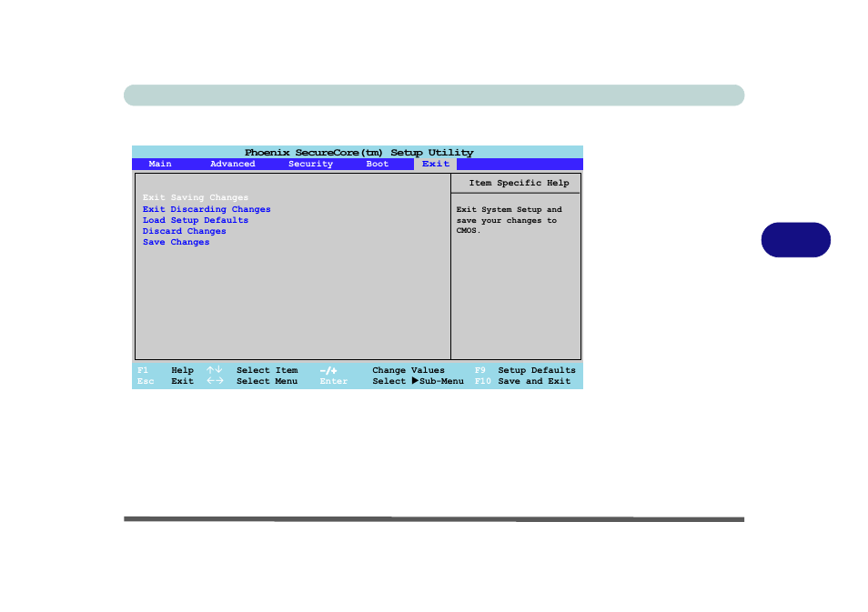Click the Discard Changes item
868x612 pixels.
(x=185, y=231)
